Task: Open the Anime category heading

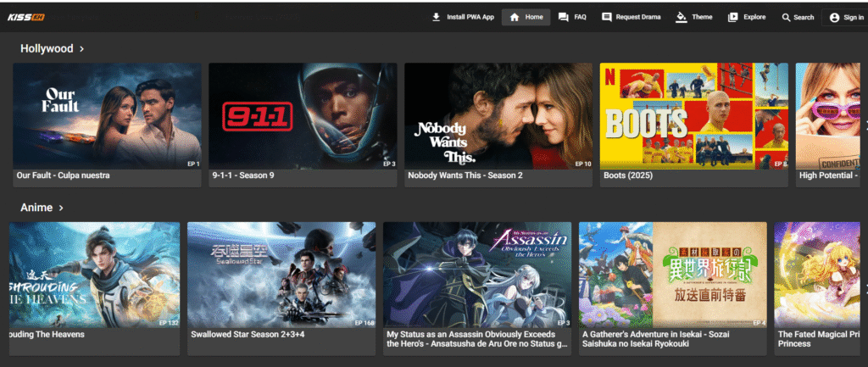Action: coord(36,208)
